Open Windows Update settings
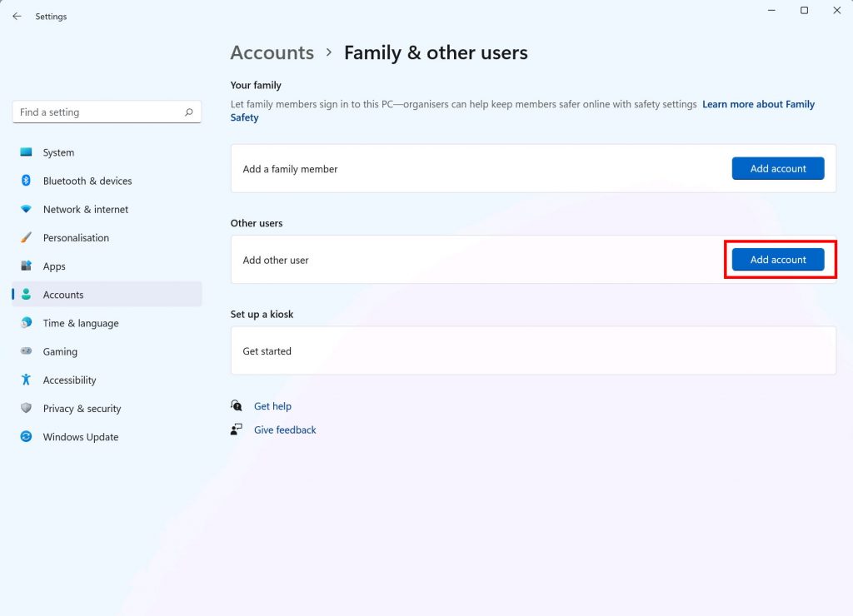Screen dimensions: 853x616 click(x=80, y=436)
